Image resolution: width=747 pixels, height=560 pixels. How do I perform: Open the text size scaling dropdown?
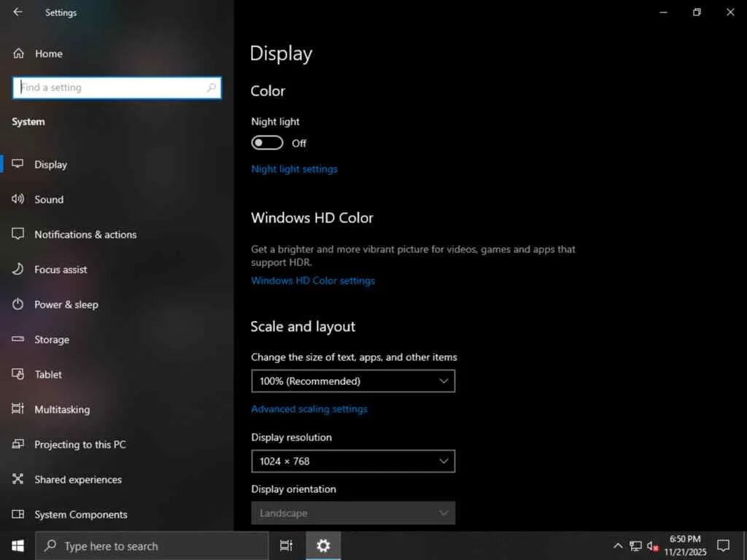pyautogui.click(x=353, y=381)
